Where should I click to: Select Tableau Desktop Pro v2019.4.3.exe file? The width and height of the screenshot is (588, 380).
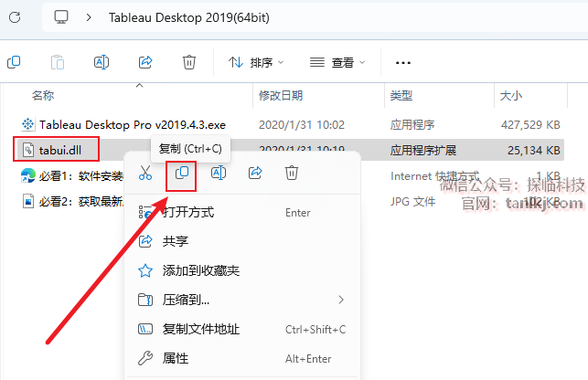point(133,125)
